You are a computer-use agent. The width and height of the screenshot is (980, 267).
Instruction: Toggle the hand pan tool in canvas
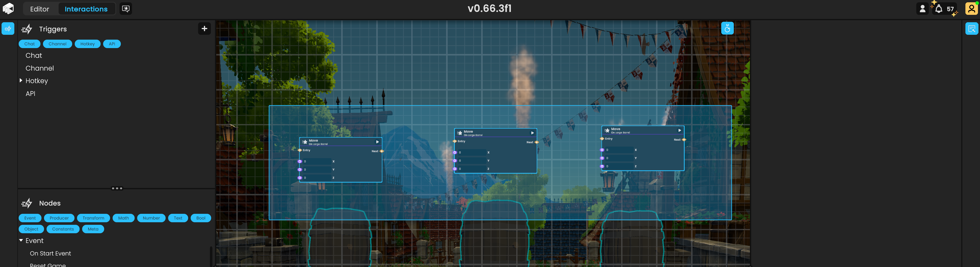(727, 28)
